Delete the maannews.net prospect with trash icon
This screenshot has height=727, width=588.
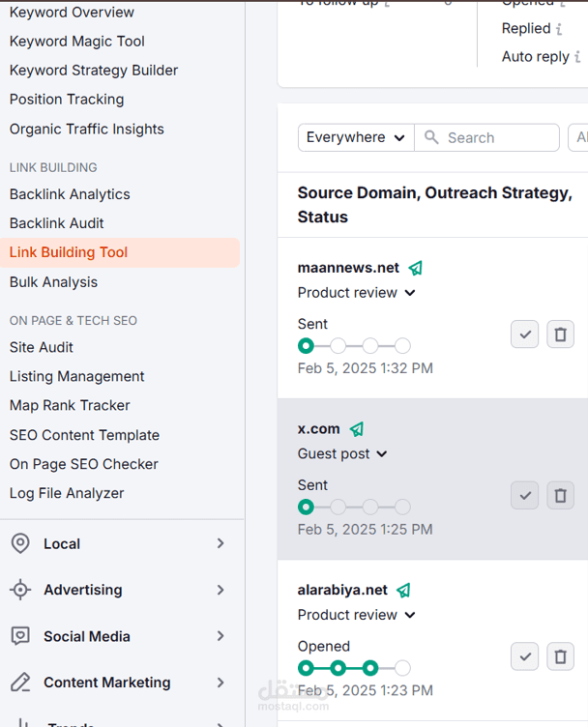tap(561, 334)
